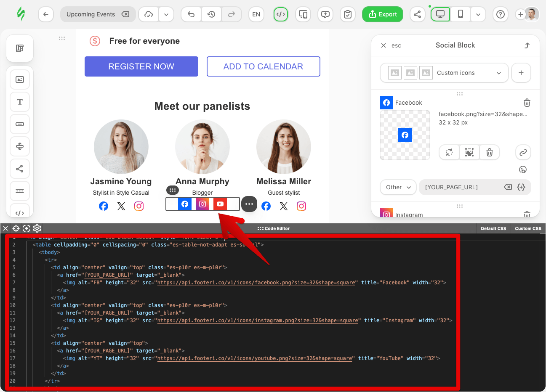Click the Facebook icon under Jasmine Young
Screen dimensions: 546x392
click(104, 206)
